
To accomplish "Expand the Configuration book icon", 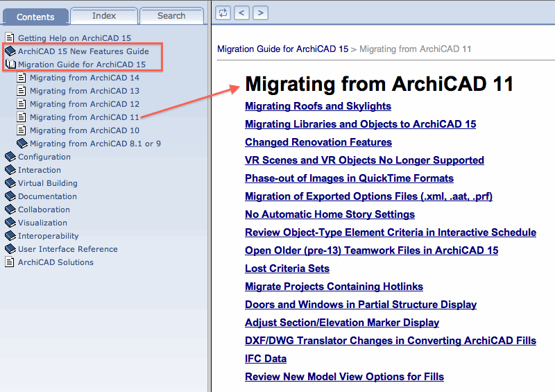I will point(10,157).
